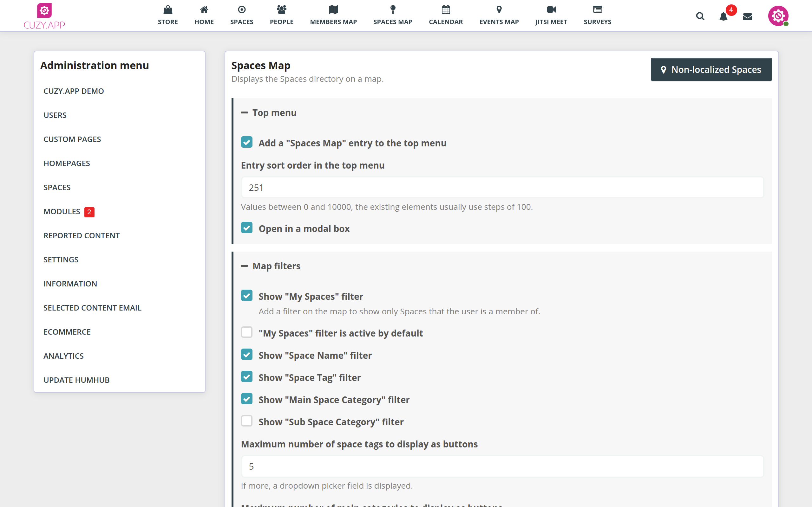This screenshot has height=507, width=812.
Task: Open the messages envelope icon
Action: 748,17
